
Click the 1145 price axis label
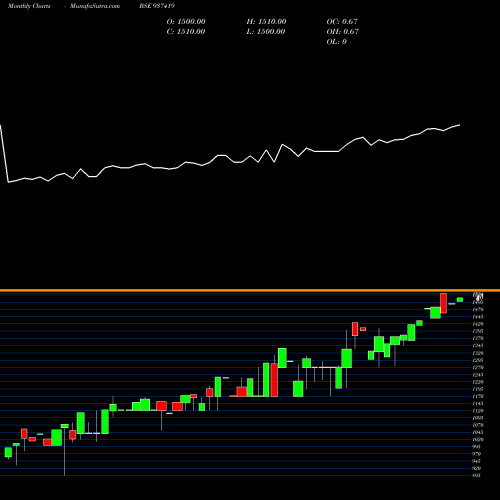478,403
